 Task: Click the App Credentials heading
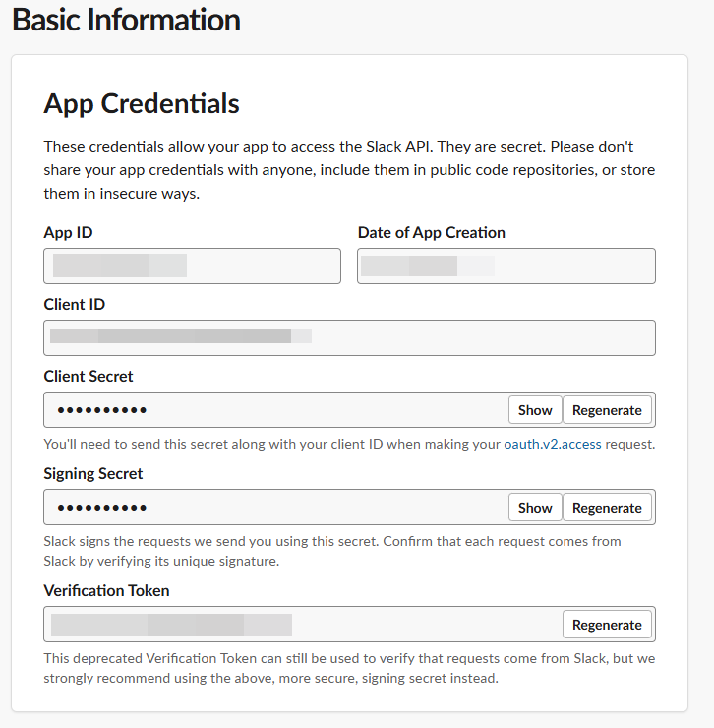coord(142,103)
